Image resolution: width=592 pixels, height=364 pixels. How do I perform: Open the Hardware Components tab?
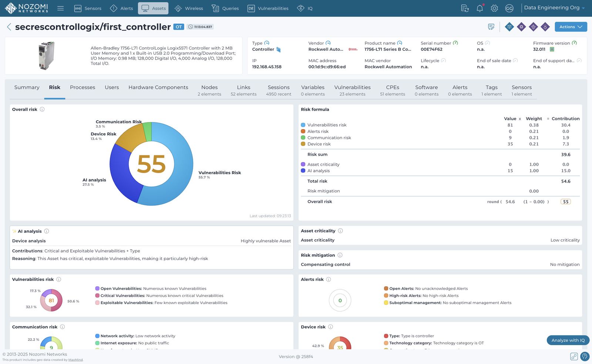pyautogui.click(x=158, y=87)
